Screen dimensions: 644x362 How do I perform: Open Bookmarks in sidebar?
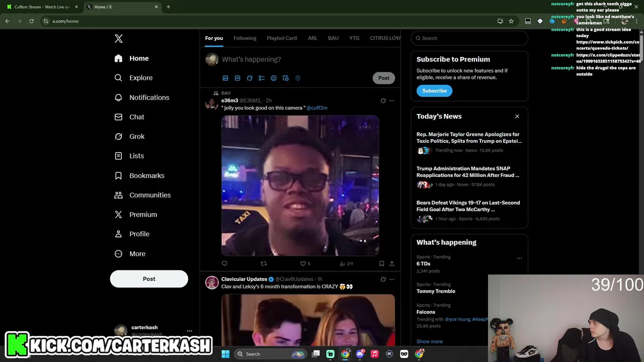(139, 175)
